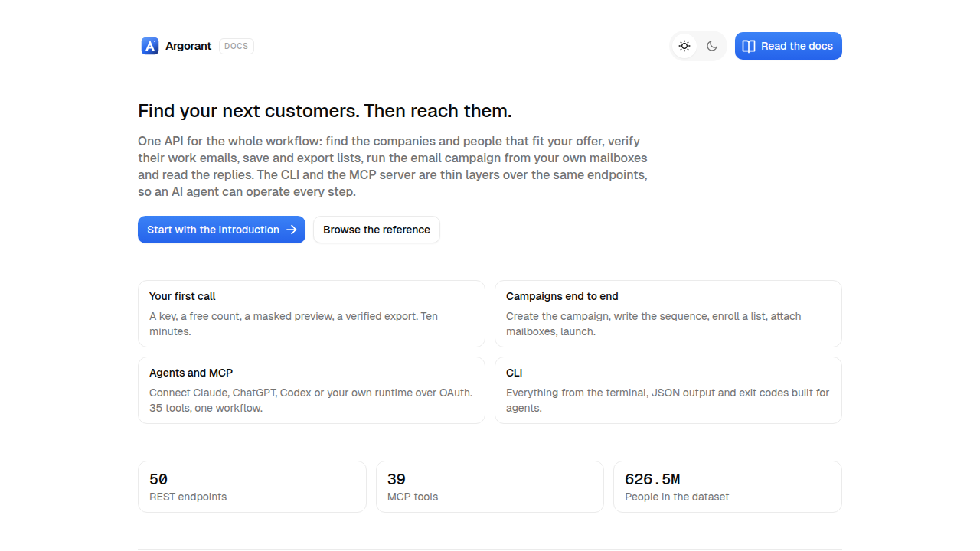Viewport: 980px width, 551px height.
Task: Select the 50 REST endpoints stat
Action: pos(252,487)
